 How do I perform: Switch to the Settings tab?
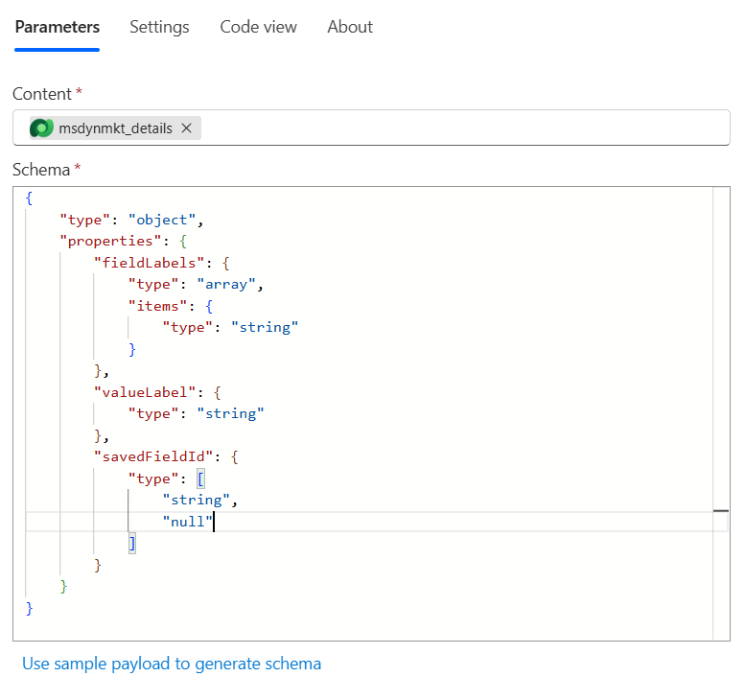pos(159,27)
